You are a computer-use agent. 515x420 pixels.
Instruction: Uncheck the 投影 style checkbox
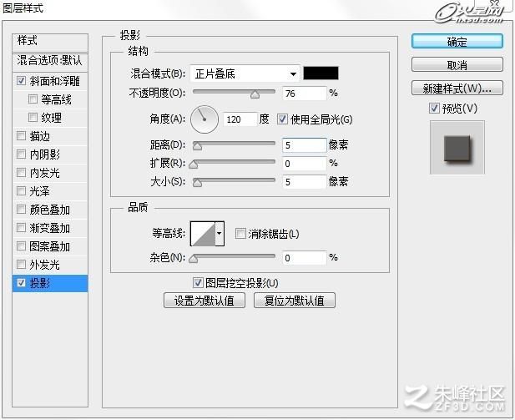click(22, 282)
